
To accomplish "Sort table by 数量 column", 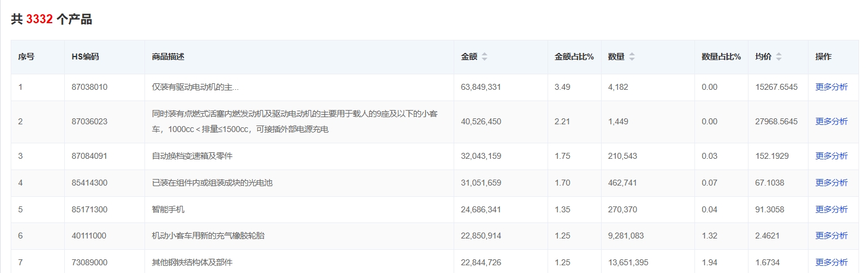I will pos(631,57).
